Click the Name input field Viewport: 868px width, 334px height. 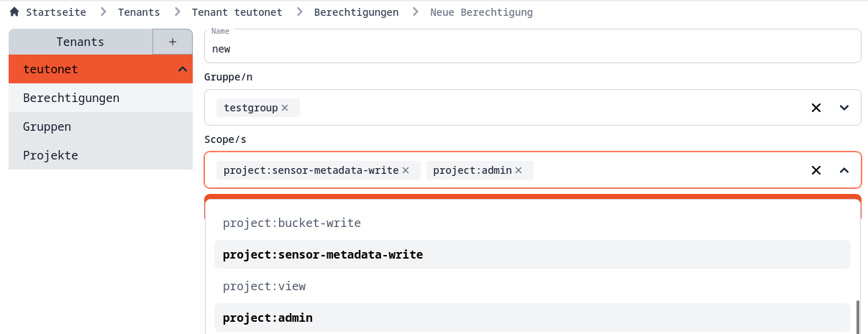(532, 49)
